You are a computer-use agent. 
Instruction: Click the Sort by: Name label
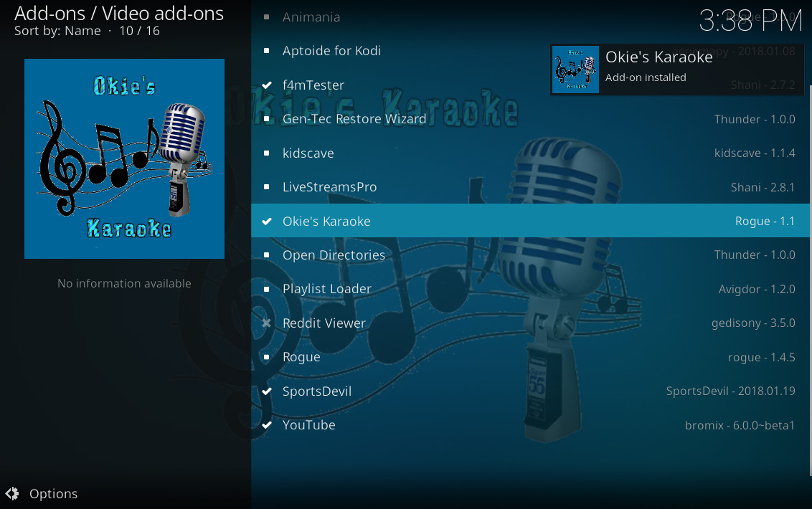click(x=57, y=31)
